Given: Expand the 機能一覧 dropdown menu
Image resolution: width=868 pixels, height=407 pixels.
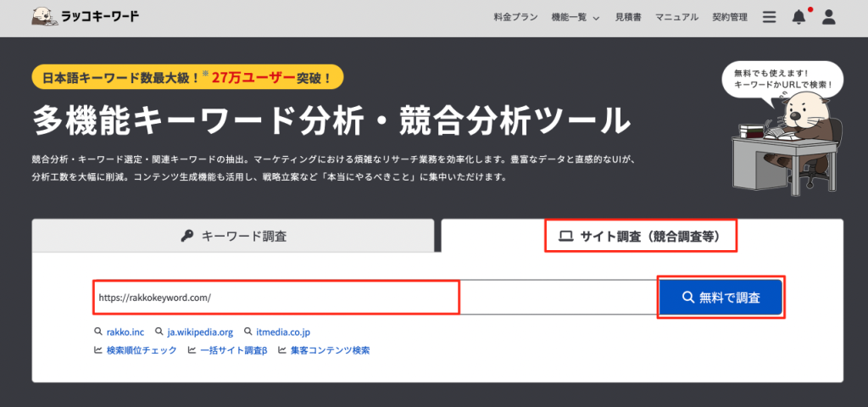Looking at the screenshot, I should 576,17.
